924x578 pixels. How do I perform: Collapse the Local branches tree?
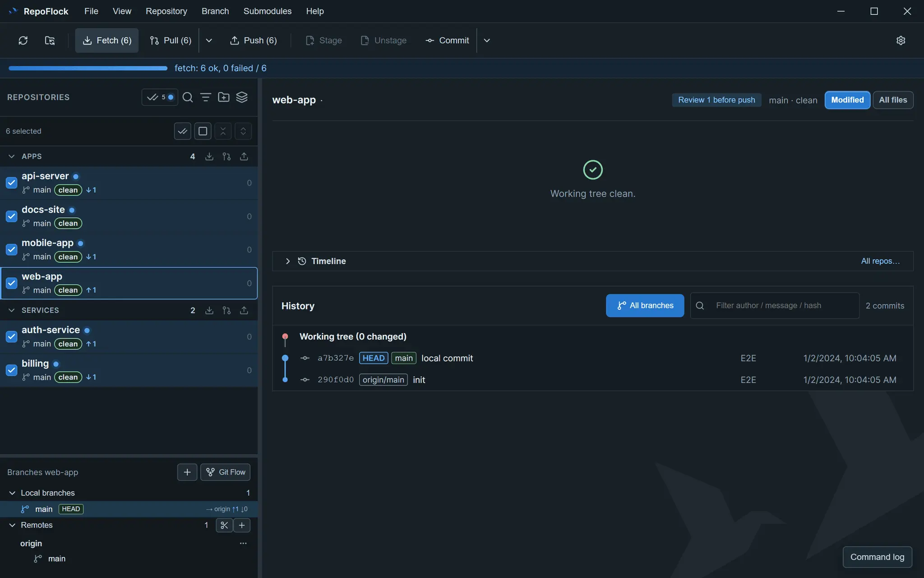click(x=12, y=493)
